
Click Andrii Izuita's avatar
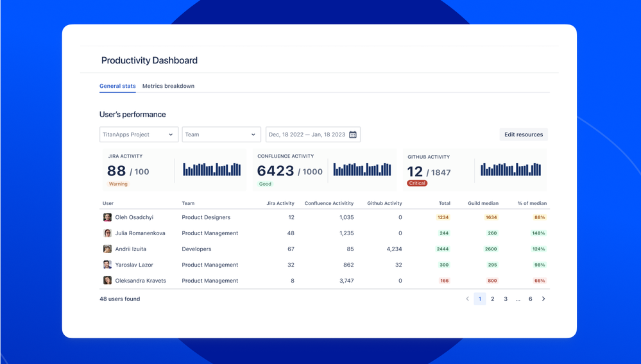pyautogui.click(x=107, y=249)
